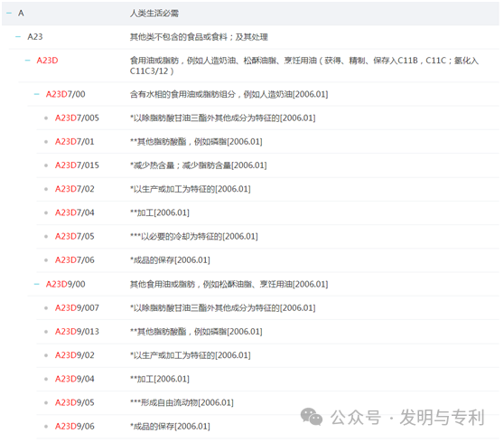504x443 pixels.
Task: Click the bullet icon beside A23D7/015
Action: pyautogui.click(x=46, y=165)
